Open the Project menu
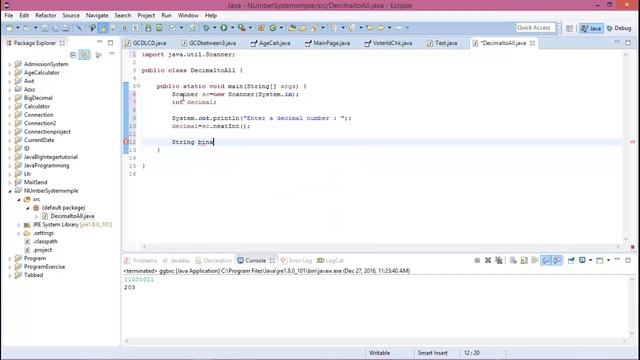Viewport: 640px width, 360px height. (x=146, y=15)
